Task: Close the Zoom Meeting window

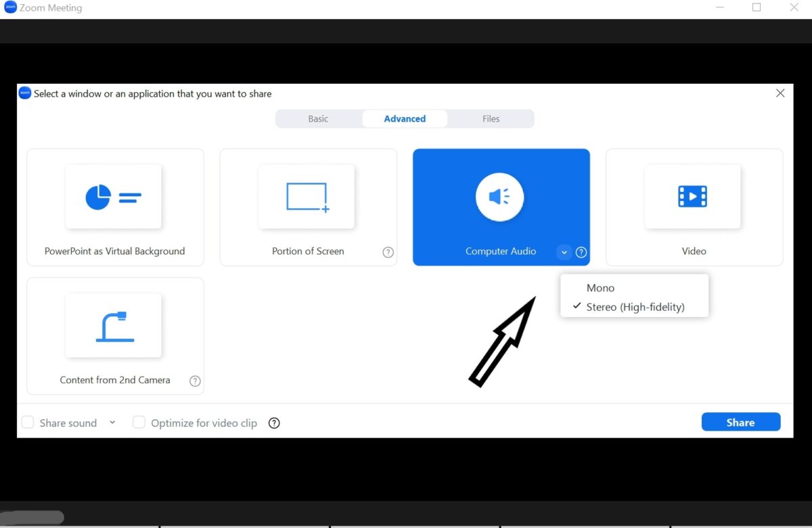Action: point(794,7)
